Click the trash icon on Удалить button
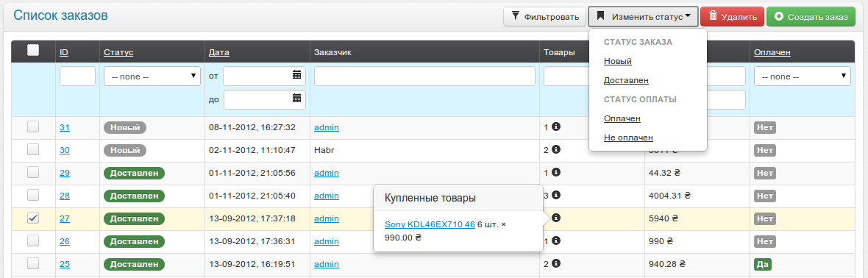868x278 pixels. pyautogui.click(x=713, y=16)
